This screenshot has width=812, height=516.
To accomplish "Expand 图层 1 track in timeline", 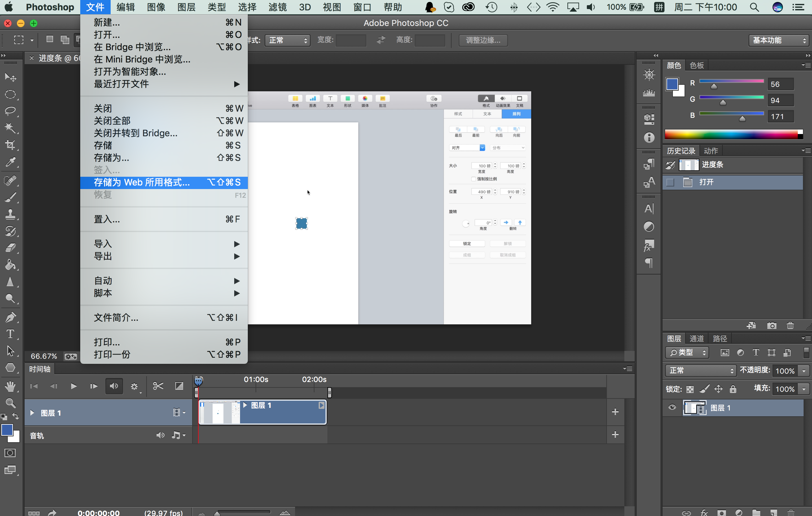I will click(32, 413).
